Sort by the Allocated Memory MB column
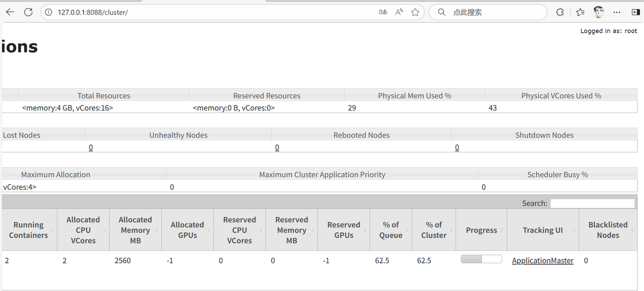Image resolution: width=644 pixels, height=291 pixels. (x=135, y=230)
